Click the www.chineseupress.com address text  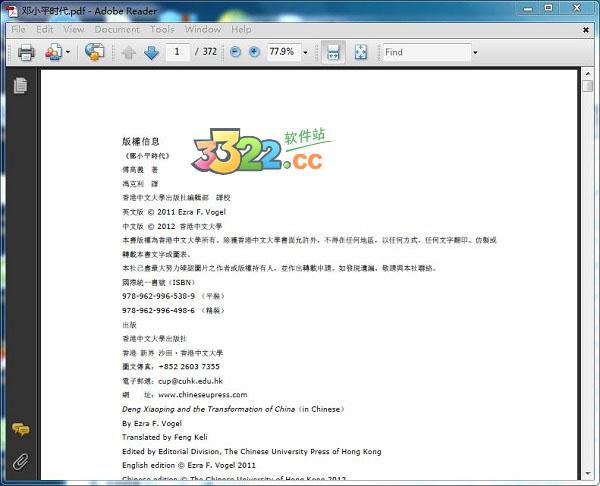202,395
